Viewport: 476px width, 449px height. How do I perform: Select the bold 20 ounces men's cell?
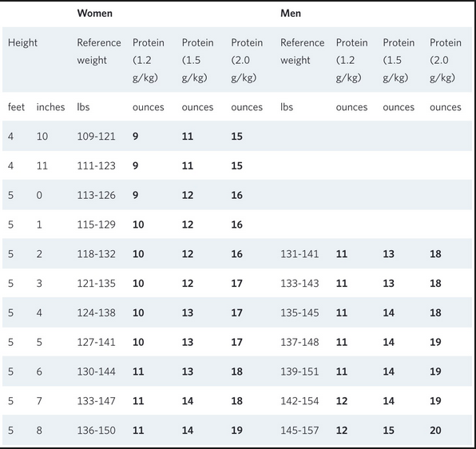pos(435,431)
